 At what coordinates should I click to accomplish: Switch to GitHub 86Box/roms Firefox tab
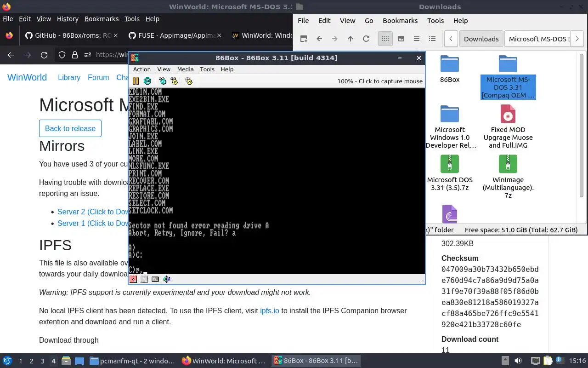tap(72, 35)
